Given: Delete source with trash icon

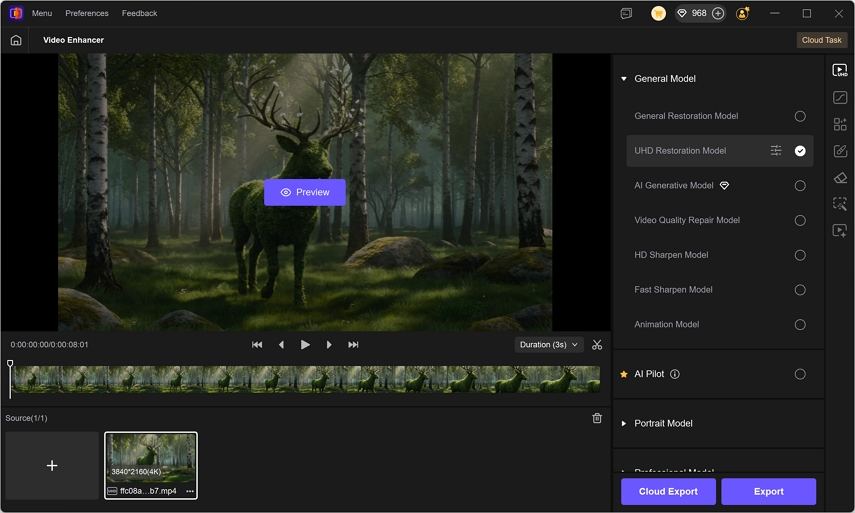Looking at the screenshot, I should 597,418.
